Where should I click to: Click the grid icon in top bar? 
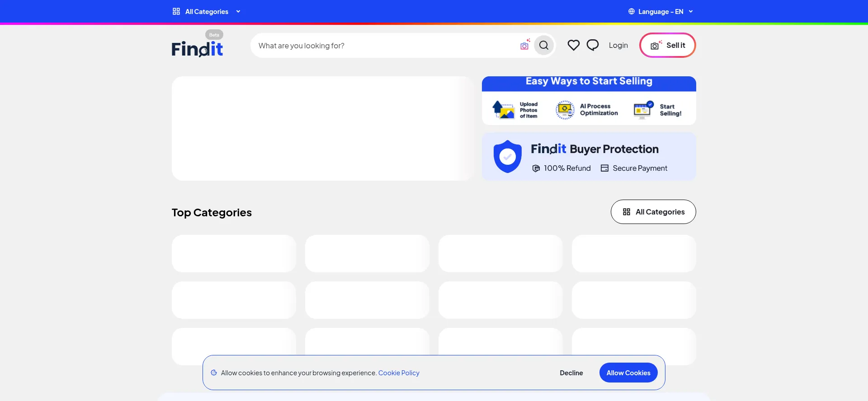coord(176,11)
